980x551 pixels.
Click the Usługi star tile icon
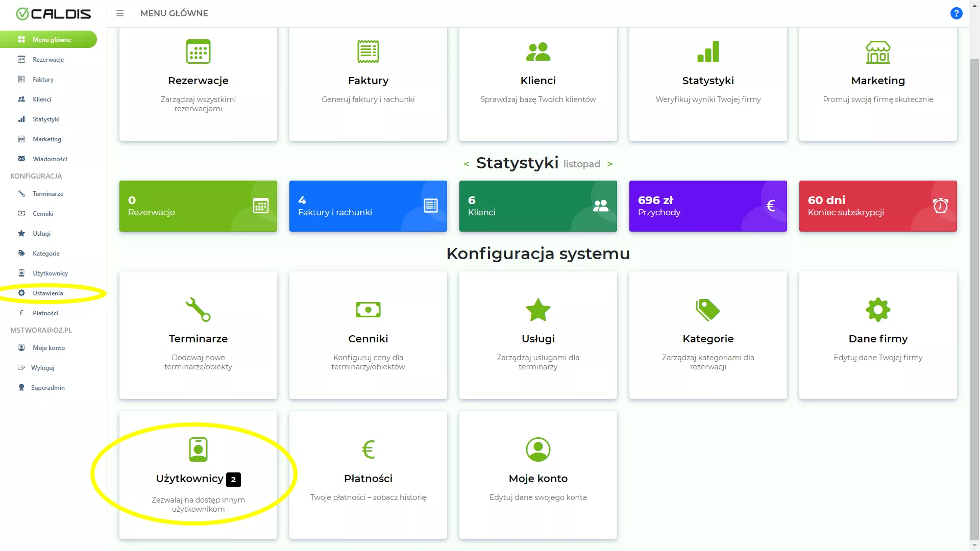pyautogui.click(x=538, y=310)
